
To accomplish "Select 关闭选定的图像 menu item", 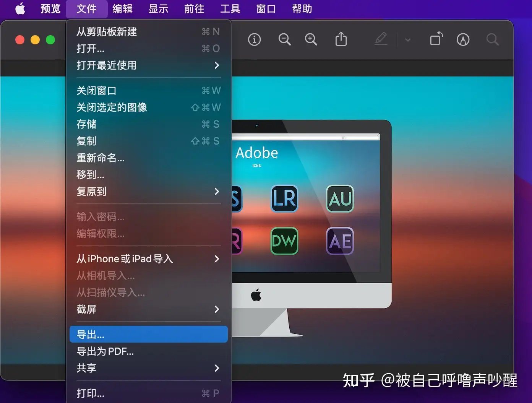I will 149,107.
